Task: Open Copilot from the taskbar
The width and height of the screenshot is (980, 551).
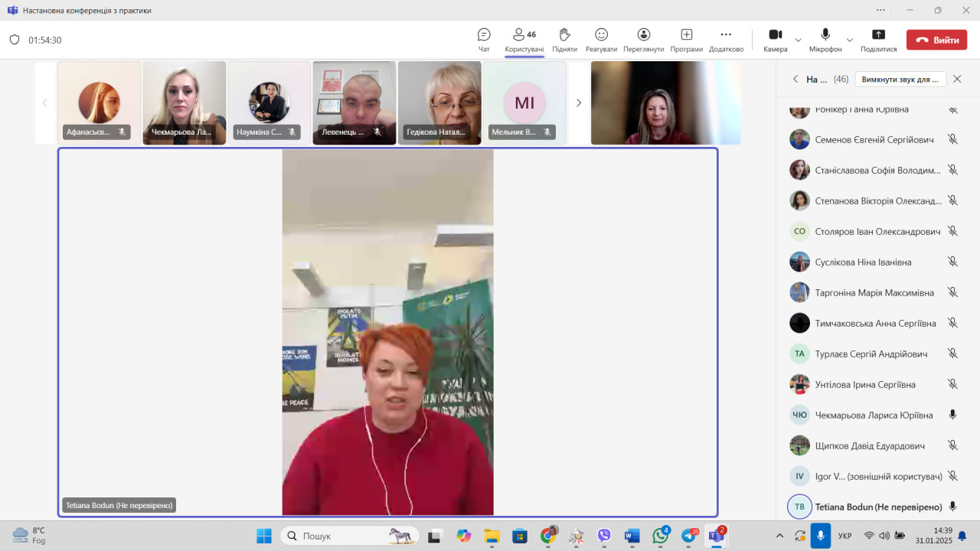Action: tap(463, 536)
